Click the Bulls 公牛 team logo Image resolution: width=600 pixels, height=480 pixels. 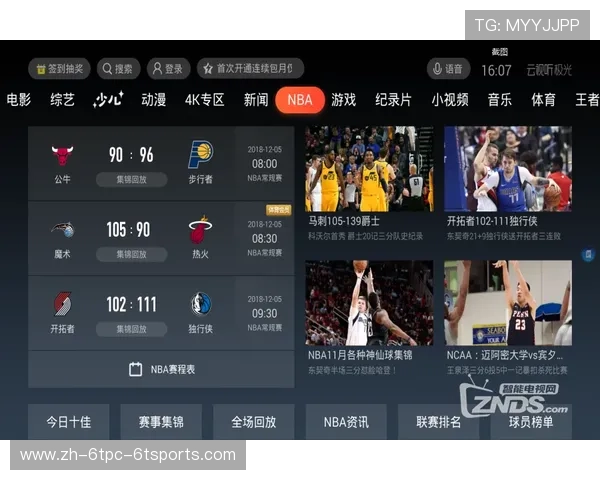(x=62, y=155)
